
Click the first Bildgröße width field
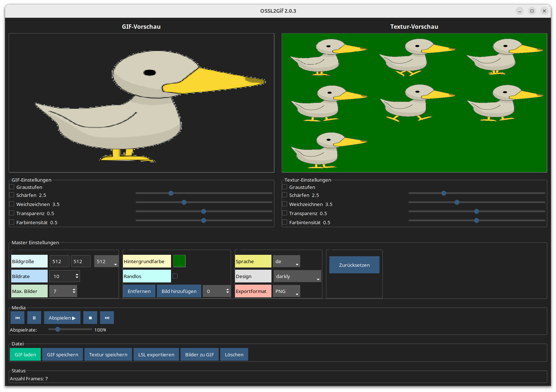point(59,261)
